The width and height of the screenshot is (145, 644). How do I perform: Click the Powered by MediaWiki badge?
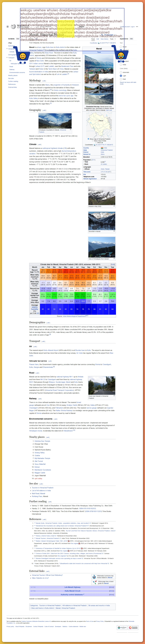133,628
